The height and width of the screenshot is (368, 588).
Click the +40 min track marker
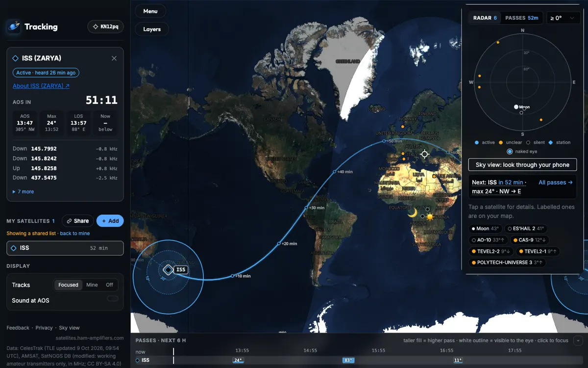click(335, 172)
